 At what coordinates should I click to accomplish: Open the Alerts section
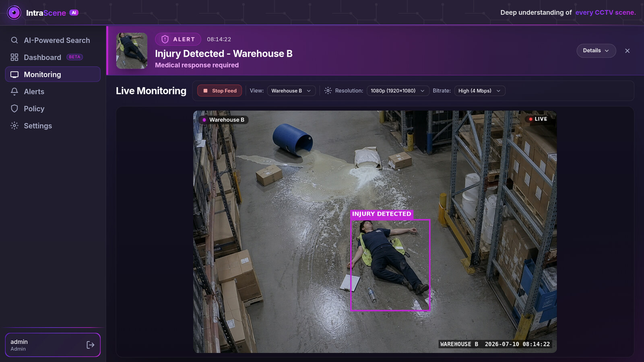click(x=53, y=91)
